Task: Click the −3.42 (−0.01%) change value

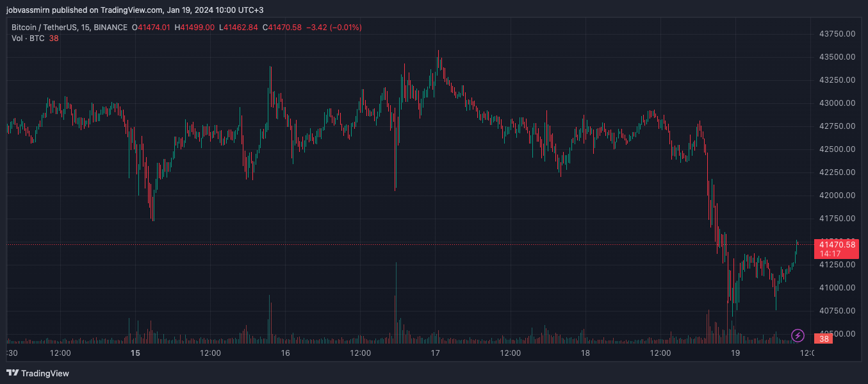Action: [334, 28]
